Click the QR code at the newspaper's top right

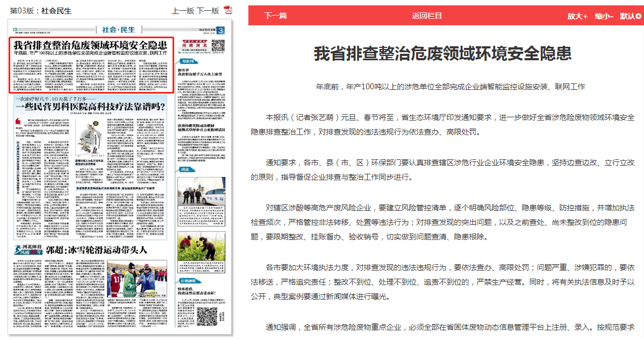[218, 46]
